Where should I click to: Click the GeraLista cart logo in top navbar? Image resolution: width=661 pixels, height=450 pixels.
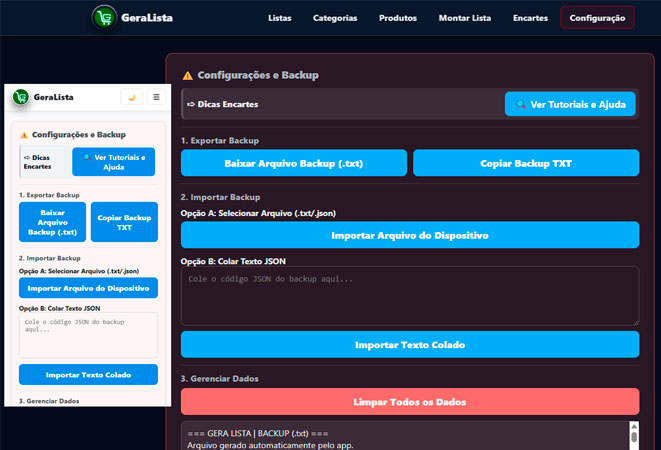click(105, 18)
